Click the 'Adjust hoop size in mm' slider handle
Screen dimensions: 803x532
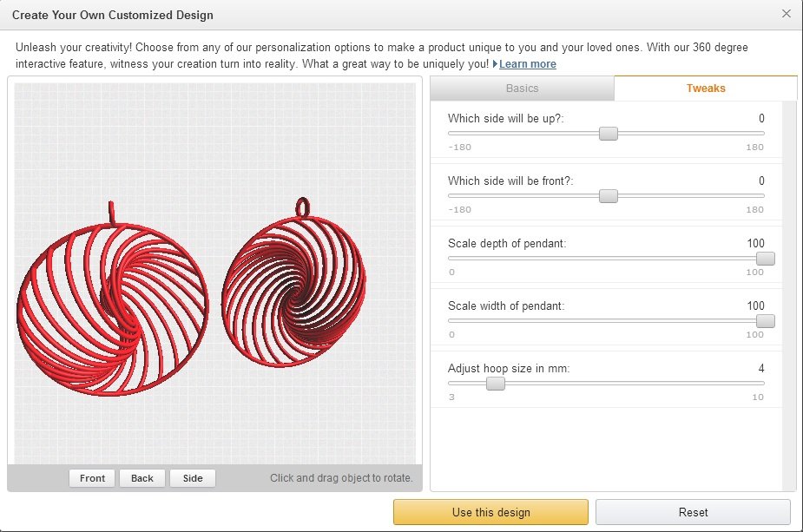click(x=496, y=384)
